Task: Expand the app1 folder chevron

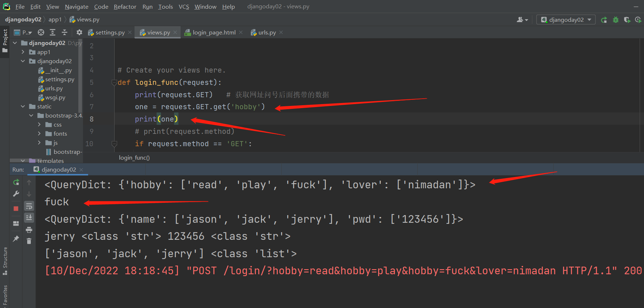Action: pos(23,52)
